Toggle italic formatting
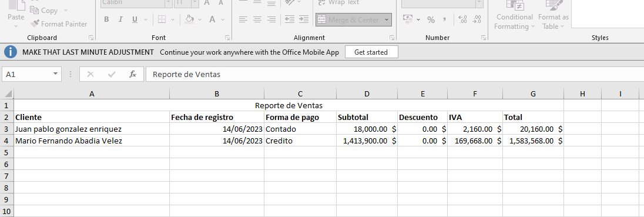This screenshot has height=217, width=644. coord(120,19)
